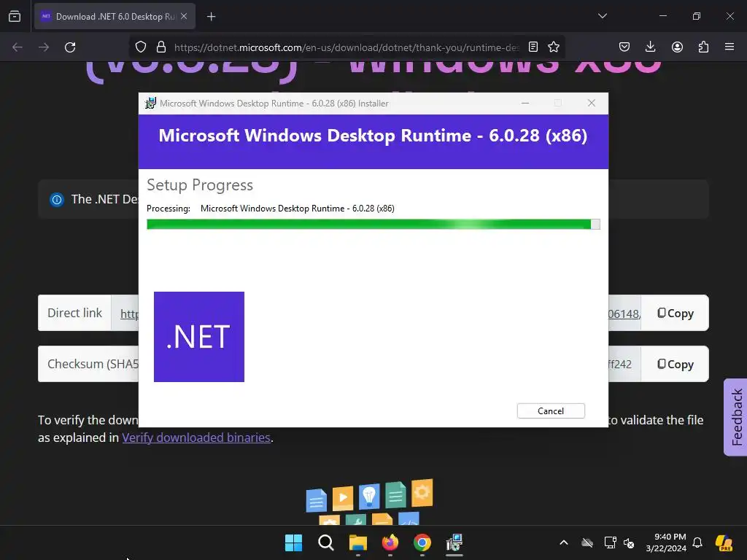Open the clock showing 9:40 PM
This screenshot has width=747, height=560.
pyautogui.click(x=666, y=542)
